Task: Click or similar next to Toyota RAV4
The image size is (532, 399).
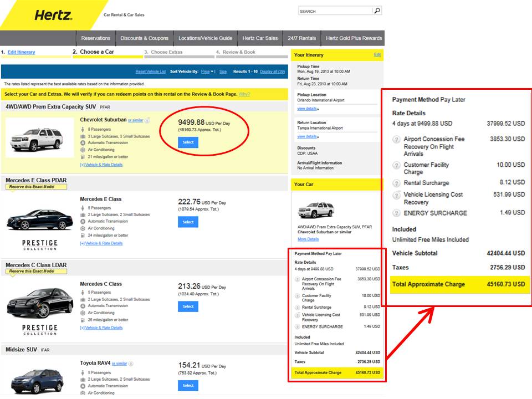Action: pos(120,364)
